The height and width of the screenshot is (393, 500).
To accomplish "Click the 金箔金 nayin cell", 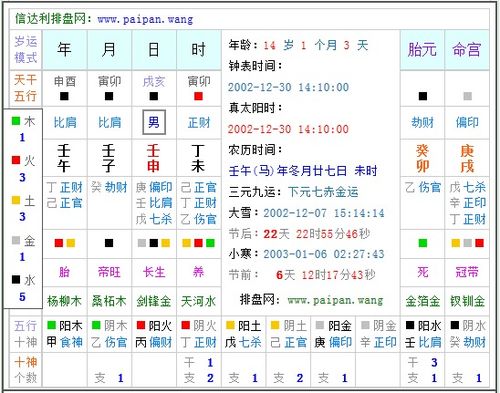I will 422,301.
